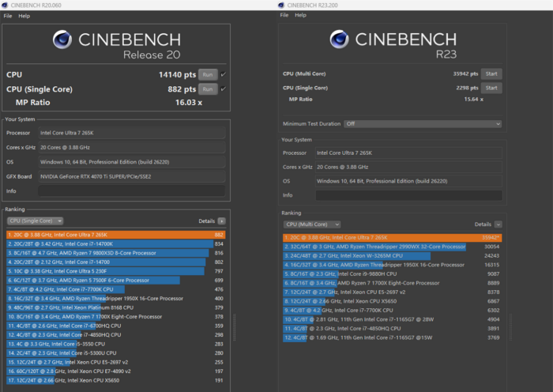This screenshot has width=553, height=392.
Task: Run the CPU (Single Core) test in R20
Action: [208, 89]
